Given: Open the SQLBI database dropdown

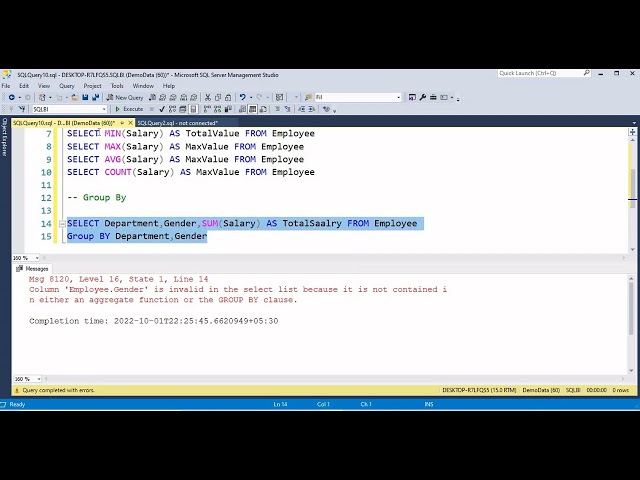Looking at the screenshot, I should point(104,109).
